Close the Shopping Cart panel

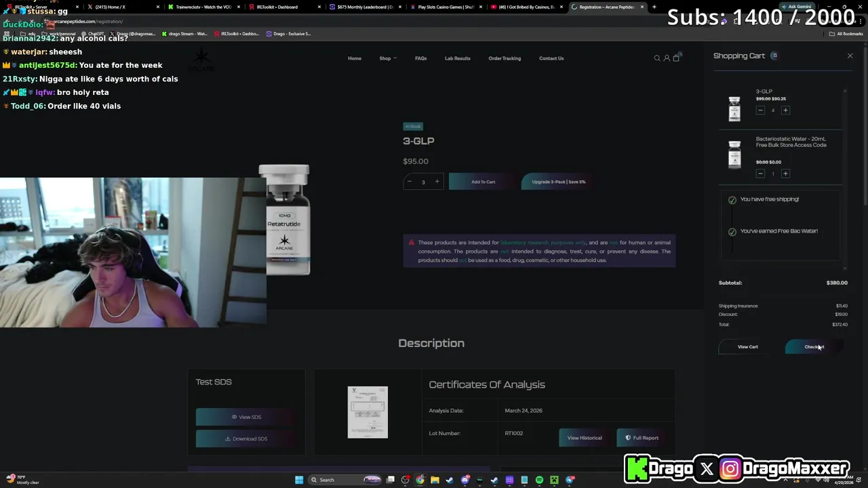pos(850,56)
